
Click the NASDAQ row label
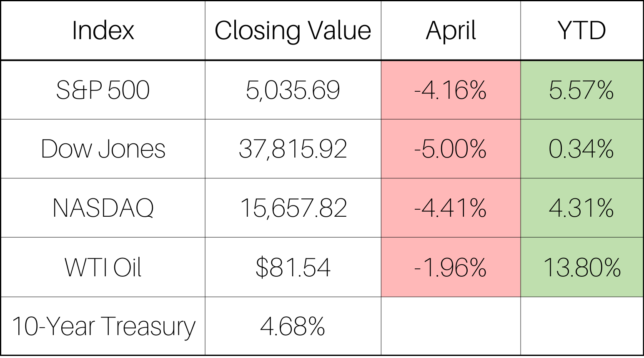pos(103,208)
